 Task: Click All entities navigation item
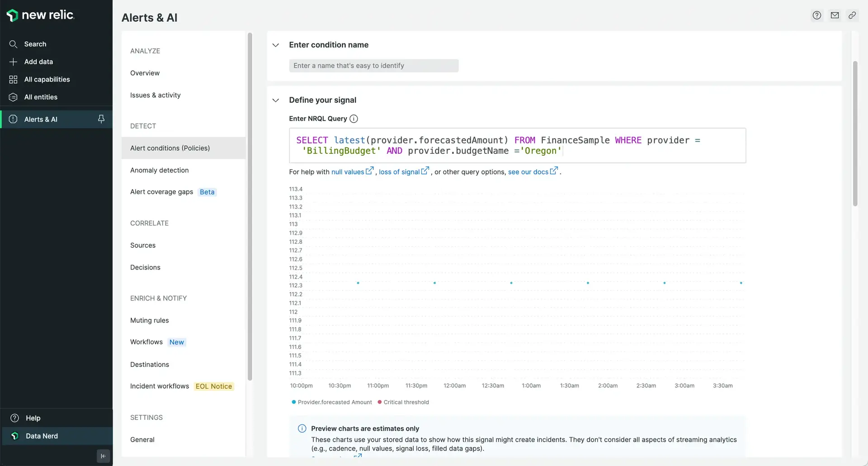tap(41, 97)
